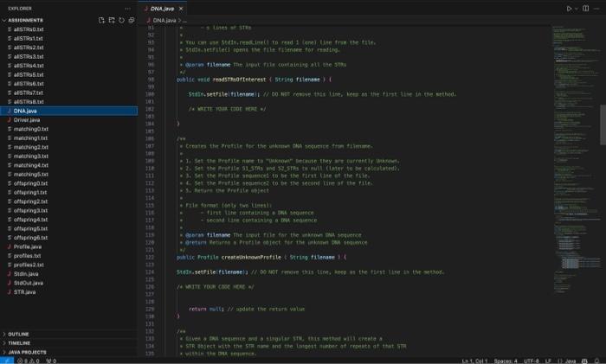
Task: Open allSTRs3.txt file
Action: (29, 56)
